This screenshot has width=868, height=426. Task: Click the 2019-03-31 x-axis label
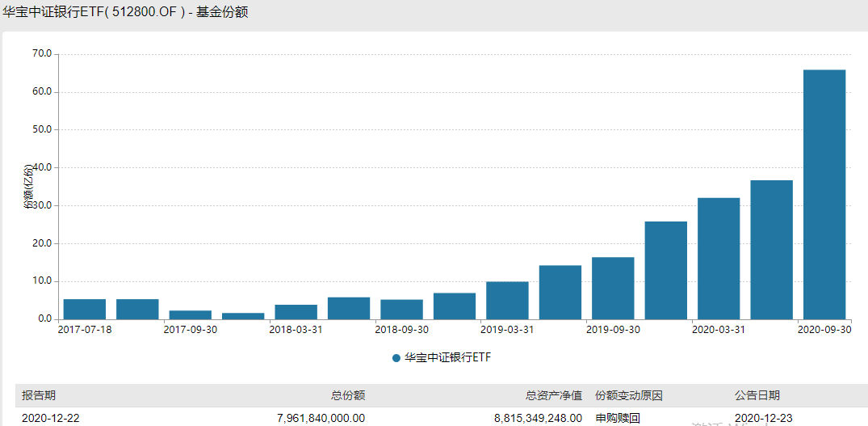coord(507,329)
